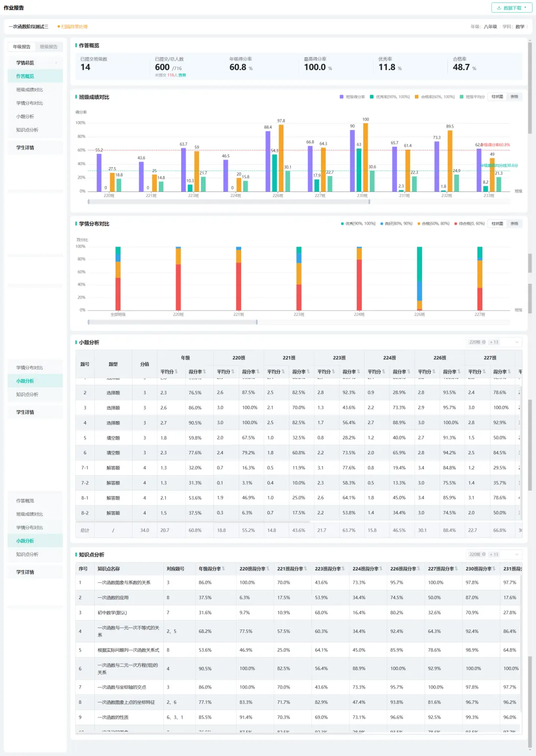Toggle 班级得分率 legend series in bar chart
The height and width of the screenshot is (756, 536).
coord(352,97)
